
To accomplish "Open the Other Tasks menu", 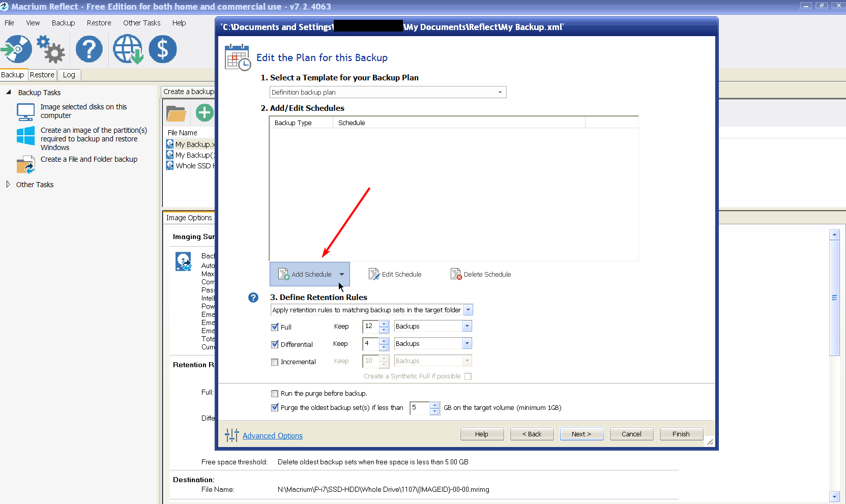I will (141, 23).
